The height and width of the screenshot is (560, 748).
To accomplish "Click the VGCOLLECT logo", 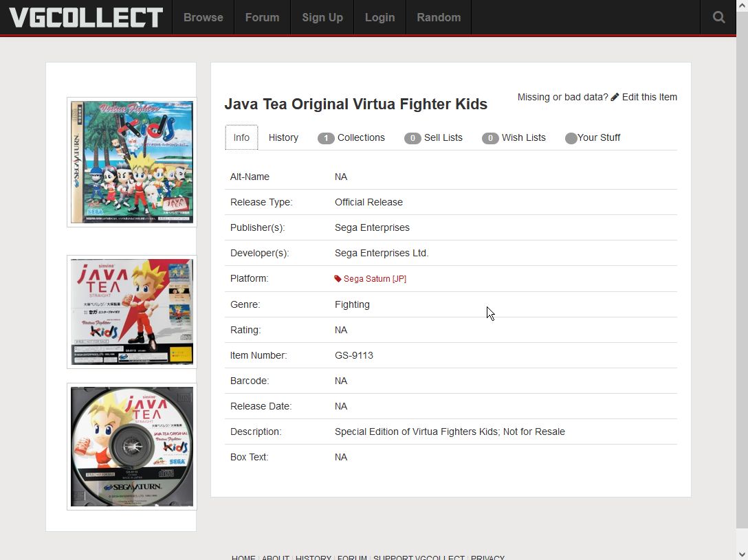I will click(x=85, y=17).
